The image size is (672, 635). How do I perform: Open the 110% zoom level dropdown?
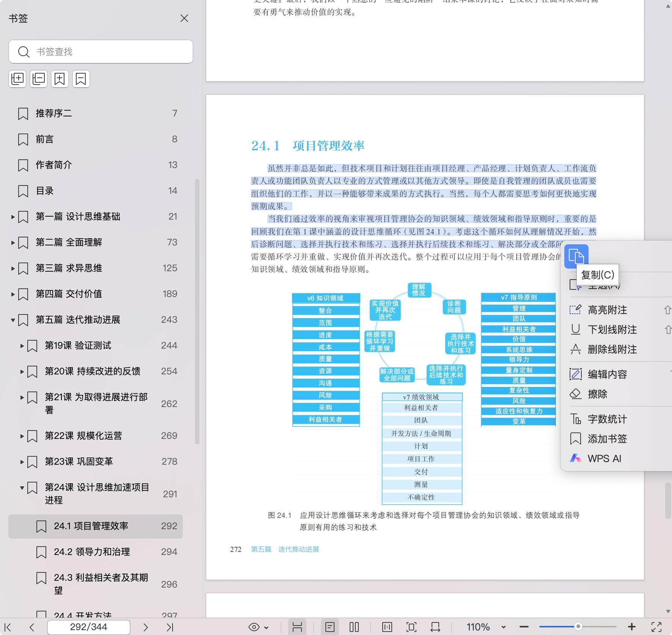[504, 627]
